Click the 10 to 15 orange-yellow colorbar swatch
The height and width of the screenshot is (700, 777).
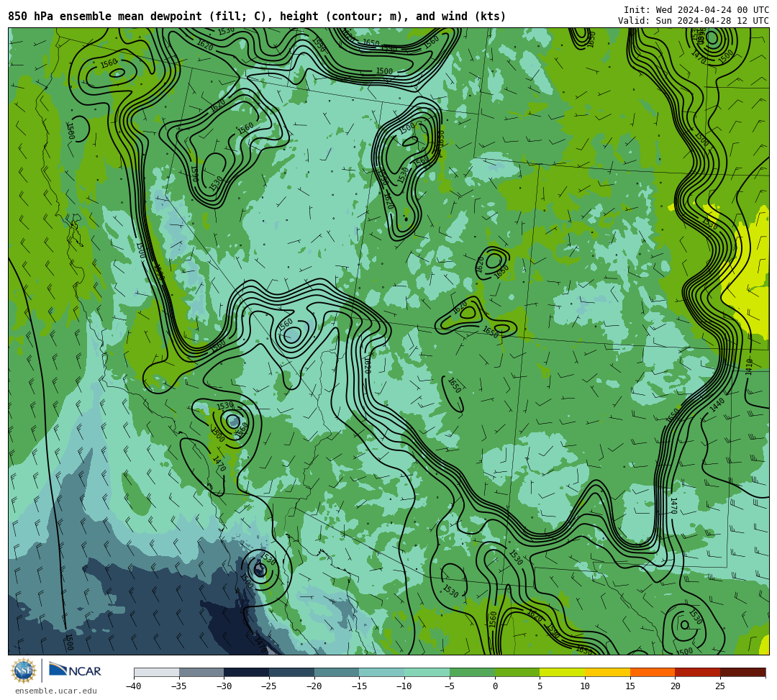point(607,672)
